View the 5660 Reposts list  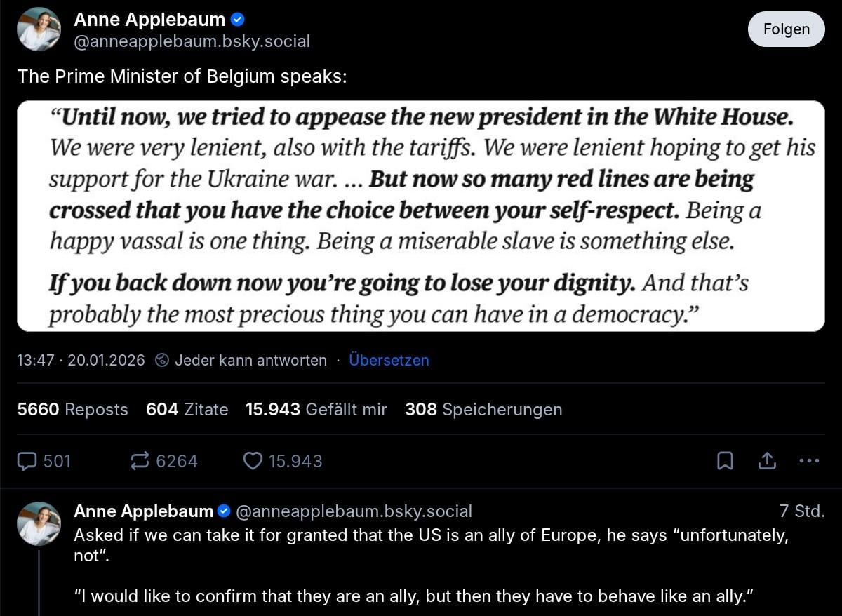(x=72, y=410)
